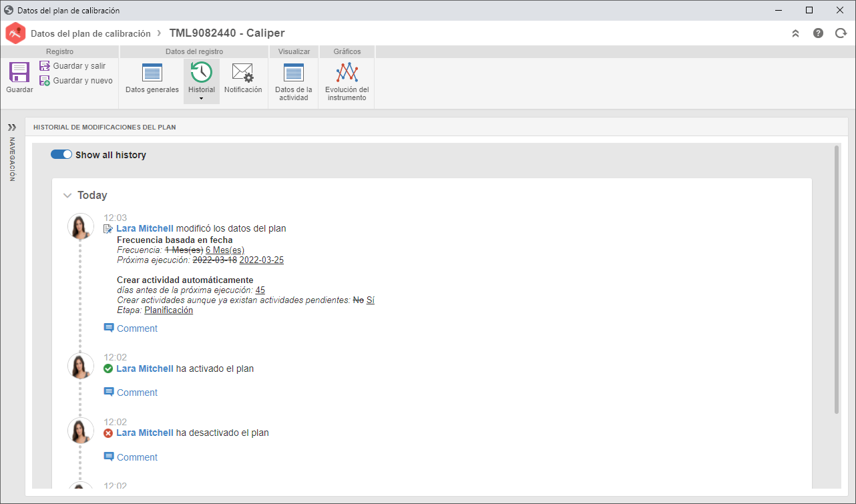Screen dimensions: 856x504
Task: Click the 'Sí' value
Action: (371, 300)
